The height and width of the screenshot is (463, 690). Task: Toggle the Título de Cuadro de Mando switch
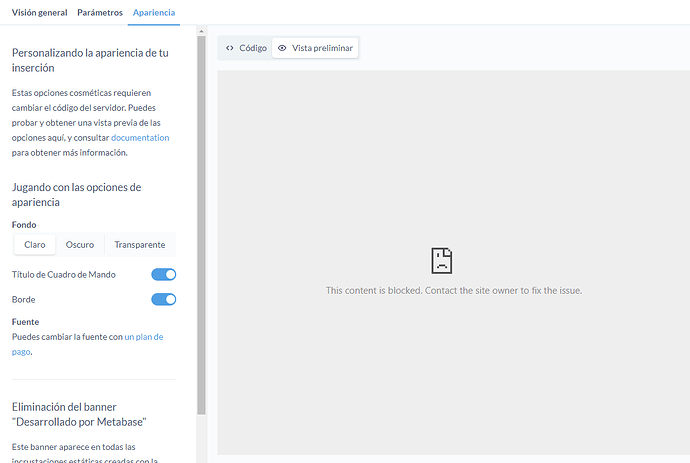click(x=163, y=274)
